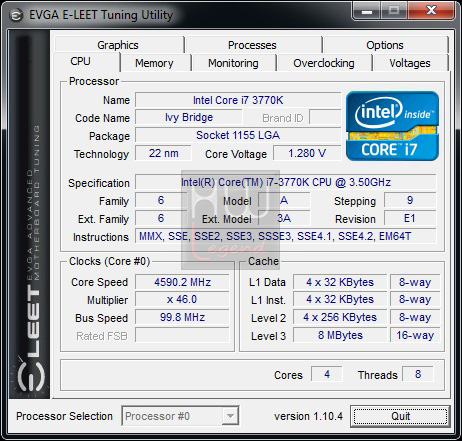This screenshot has width=462, height=441.
Task: Open the Options tab
Action: pyautogui.click(x=385, y=45)
